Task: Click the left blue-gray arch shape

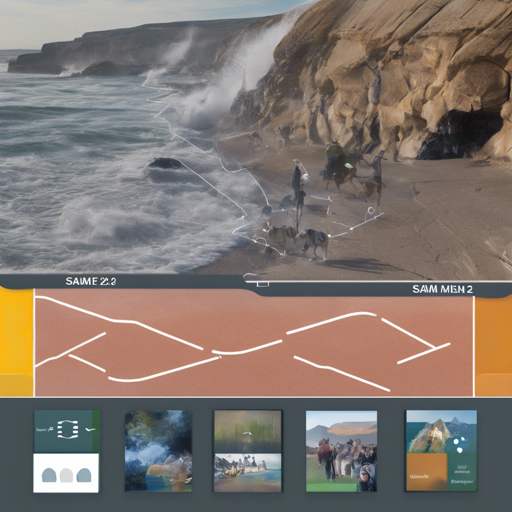Action: point(49,475)
